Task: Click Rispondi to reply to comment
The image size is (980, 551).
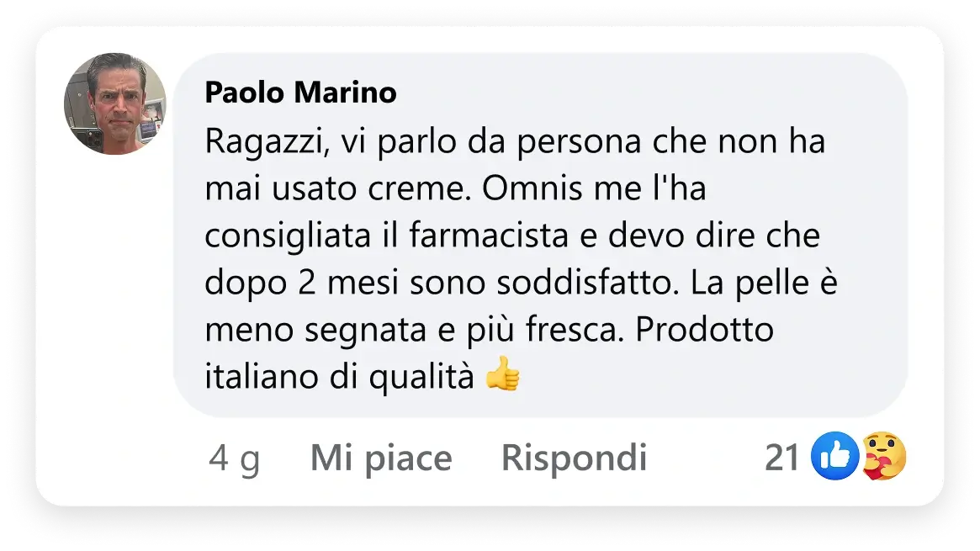Action: pyautogui.click(x=574, y=458)
